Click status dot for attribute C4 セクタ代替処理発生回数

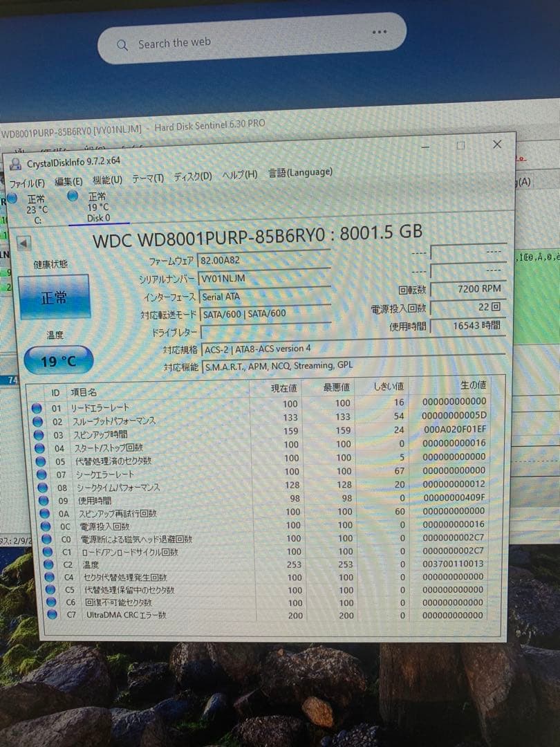point(49,577)
